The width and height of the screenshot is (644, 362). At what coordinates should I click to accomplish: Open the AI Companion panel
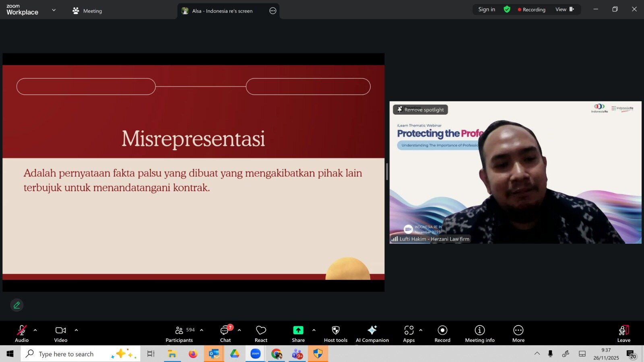coord(372,333)
